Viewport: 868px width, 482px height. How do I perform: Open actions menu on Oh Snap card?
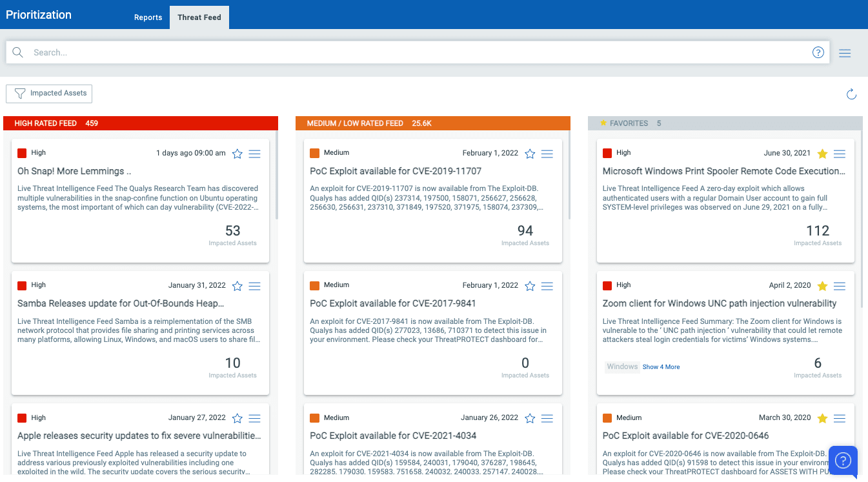pos(254,154)
